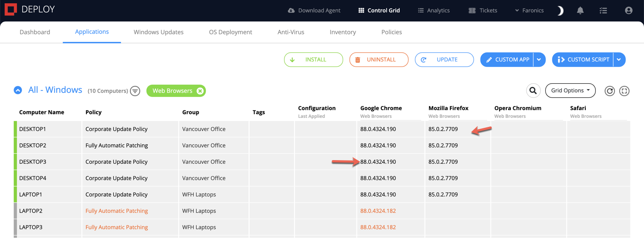
Task: Expand the CUSTOM SCRIPT dropdown arrow
Action: click(619, 60)
